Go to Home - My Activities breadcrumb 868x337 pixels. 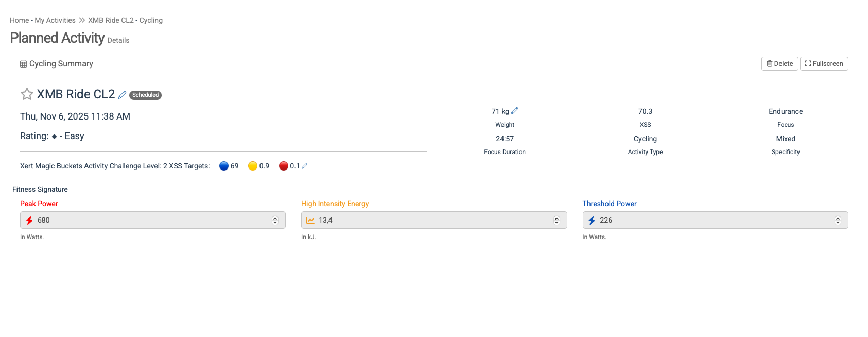click(43, 20)
